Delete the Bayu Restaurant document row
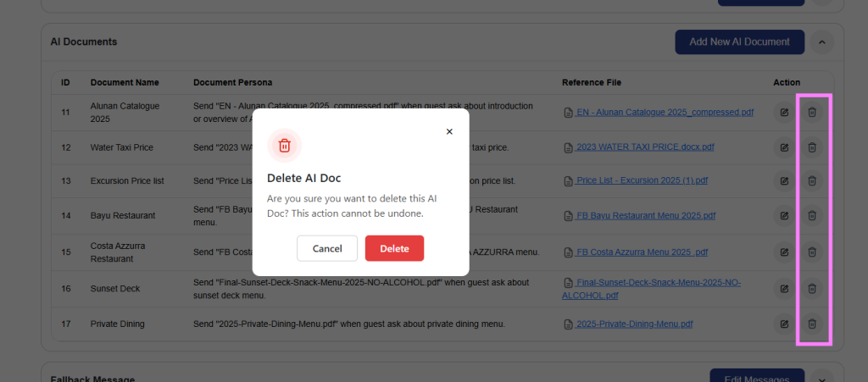 pyautogui.click(x=811, y=216)
